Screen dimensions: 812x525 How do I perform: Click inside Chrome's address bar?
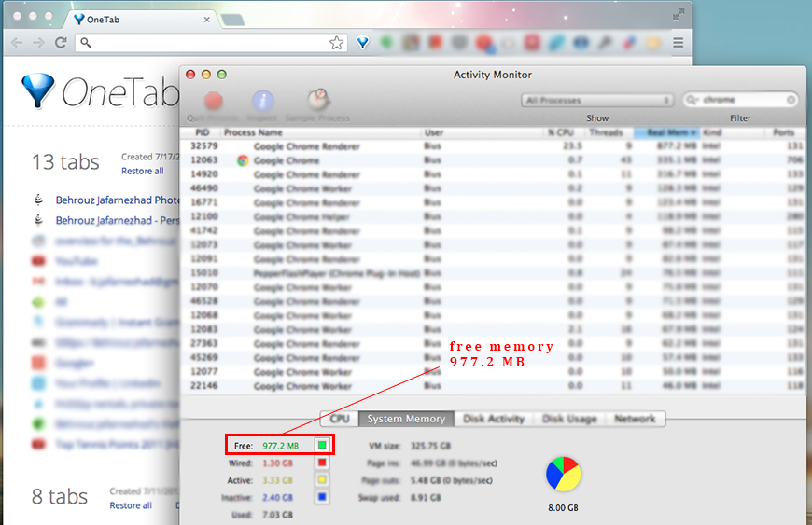pos(210,42)
